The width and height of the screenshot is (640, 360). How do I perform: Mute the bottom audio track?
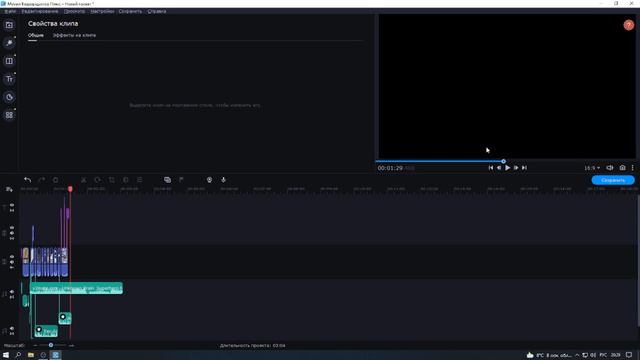[12, 328]
